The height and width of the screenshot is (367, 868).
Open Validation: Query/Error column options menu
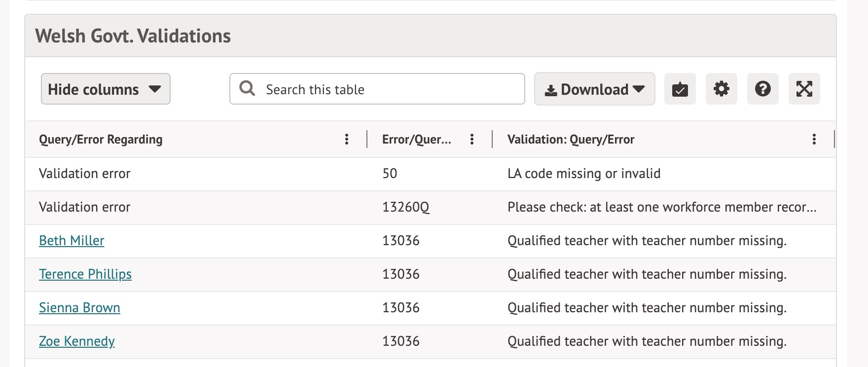click(814, 140)
